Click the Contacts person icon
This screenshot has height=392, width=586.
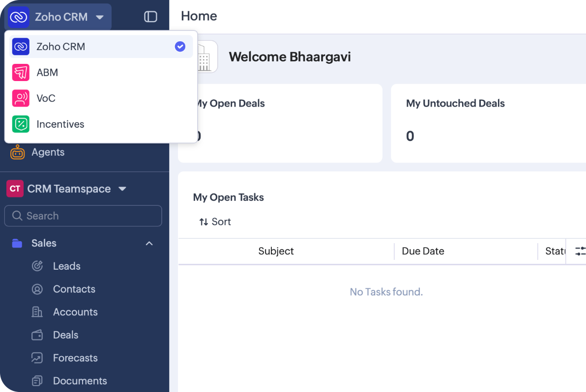click(37, 289)
